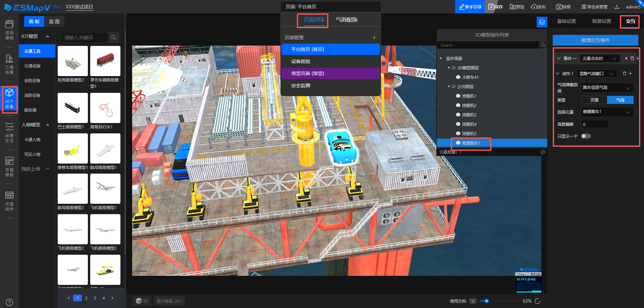Run 事件一 with the play arrow icon
This screenshot has height=308, width=644.
point(626,58)
